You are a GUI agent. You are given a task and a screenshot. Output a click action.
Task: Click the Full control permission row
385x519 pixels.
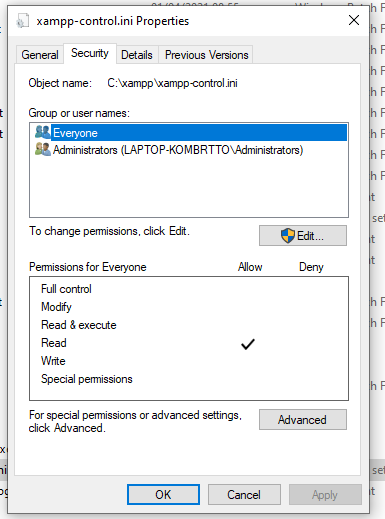189,289
